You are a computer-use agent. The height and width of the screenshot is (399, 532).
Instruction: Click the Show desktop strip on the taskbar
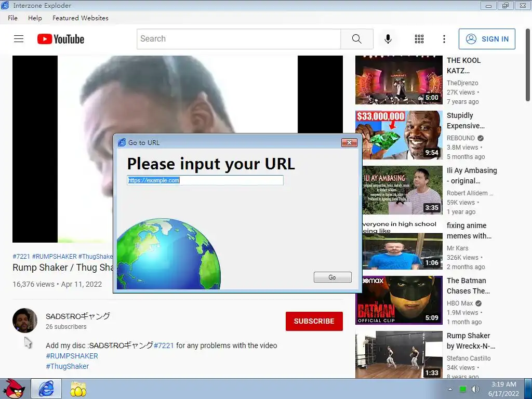tap(528, 389)
